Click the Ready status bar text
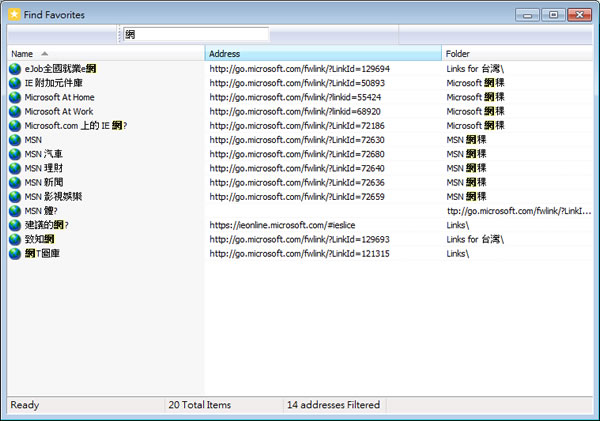Screen dimensions: 600x421 (25, 405)
